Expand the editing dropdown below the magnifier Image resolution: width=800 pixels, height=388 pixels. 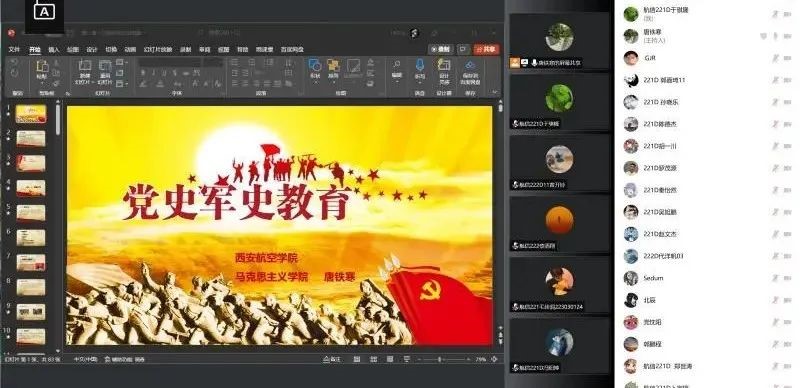(x=397, y=82)
